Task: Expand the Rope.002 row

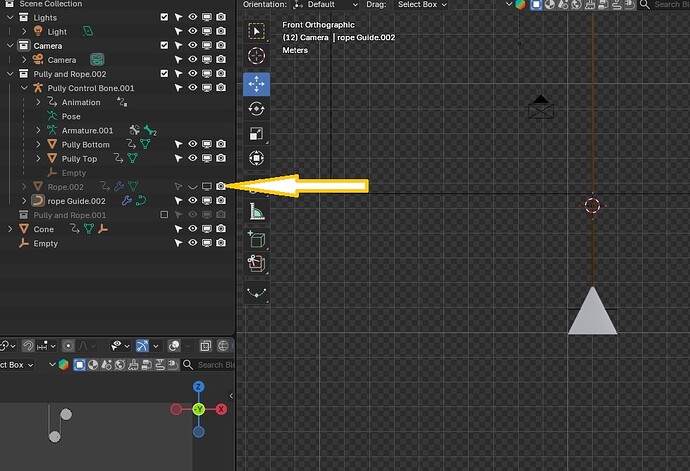Action: 24,187
